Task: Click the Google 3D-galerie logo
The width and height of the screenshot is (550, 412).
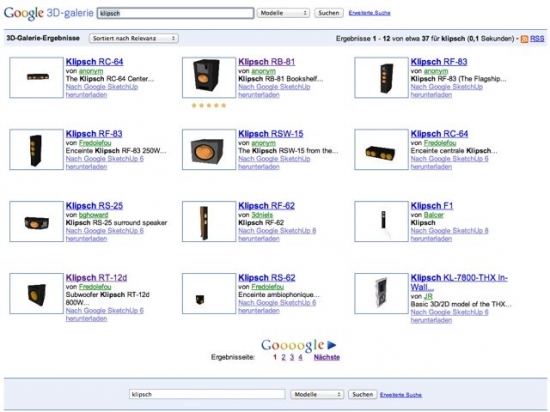Action: 49,13
